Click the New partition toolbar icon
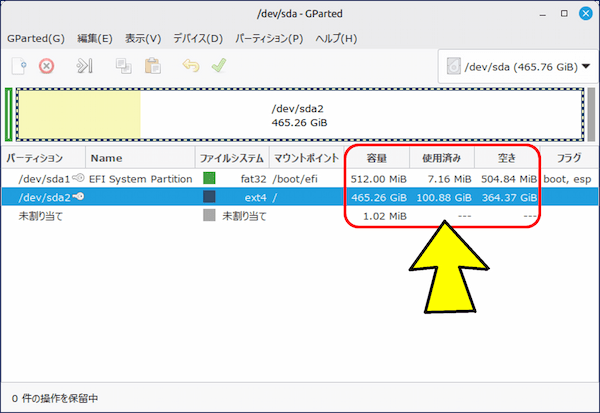Image resolution: width=600 pixels, height=413 pixels. click(x=19, y=67)
